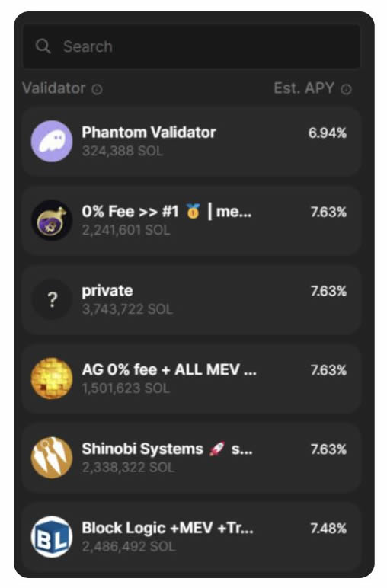Open the Est. APY info icon
This screenshot has width=387, height=588.
pos(346,90)
